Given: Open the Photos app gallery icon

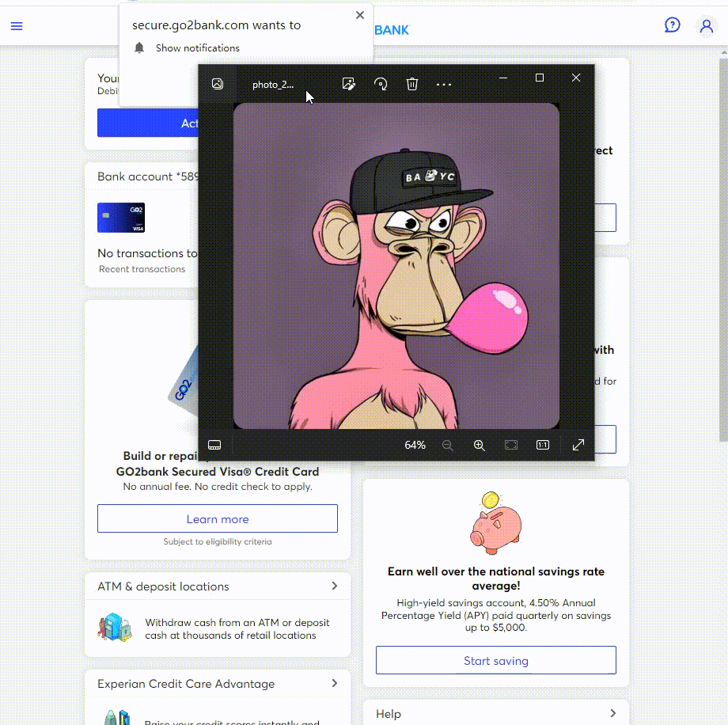Looking at the screenshot, I should tap(218, 84).
